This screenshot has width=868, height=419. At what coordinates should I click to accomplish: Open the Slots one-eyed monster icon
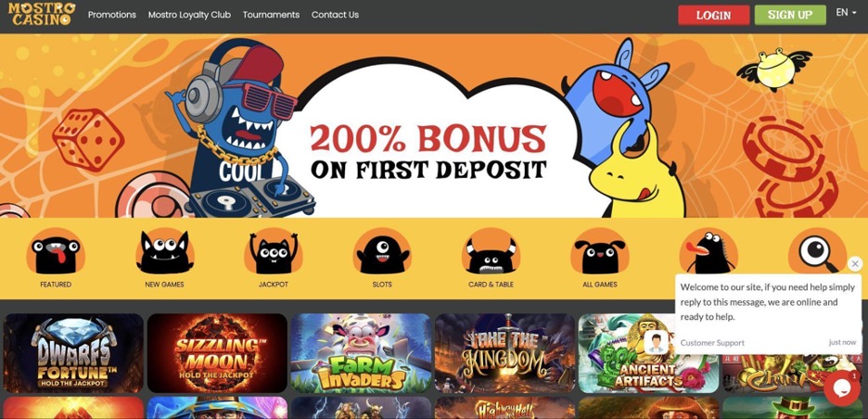pyautogui.click(x=382, y=252)
